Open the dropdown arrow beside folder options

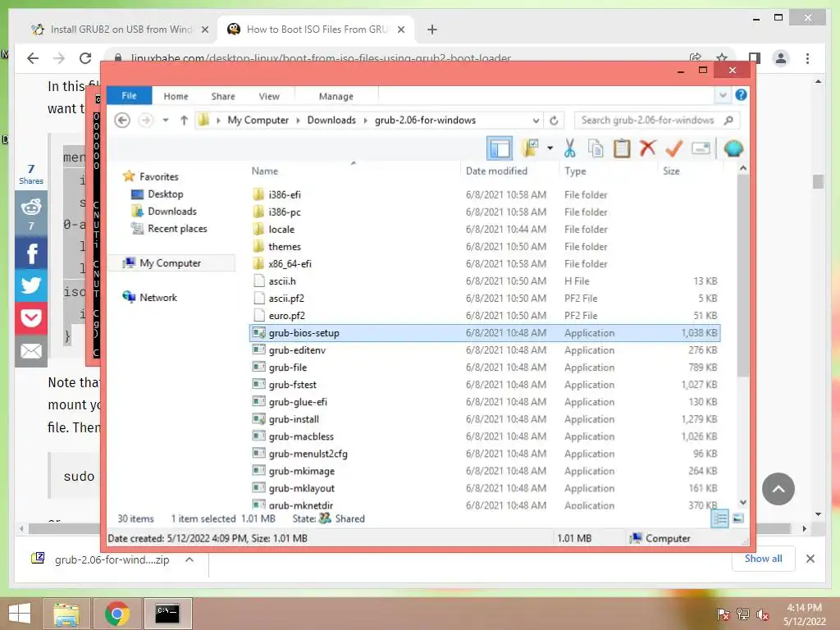tap(550, 148)
